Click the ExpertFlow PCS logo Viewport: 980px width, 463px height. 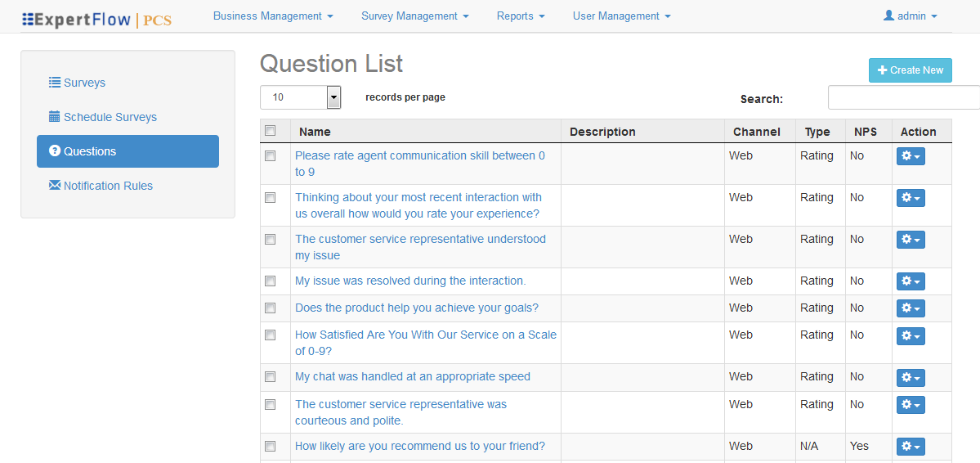point(96,19)
